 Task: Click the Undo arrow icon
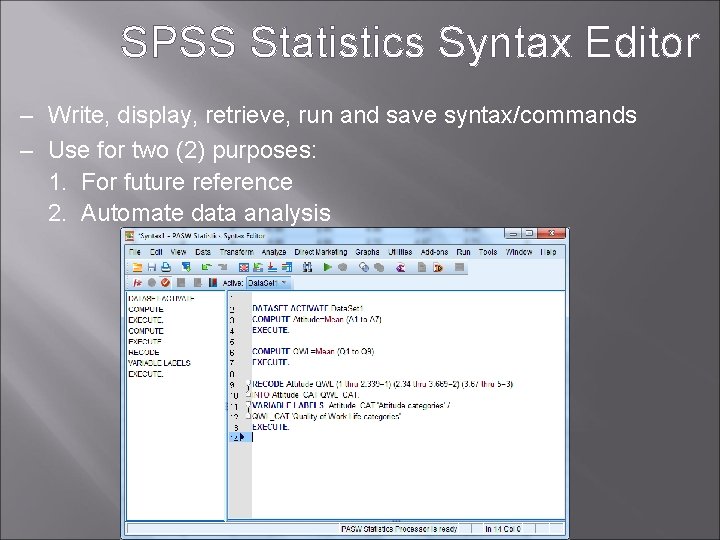coord(206,267)
